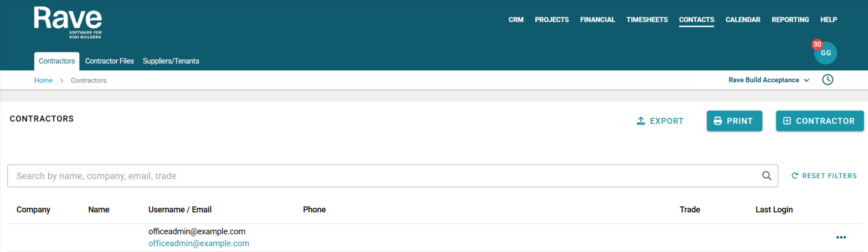The height and width of the screenshot is (252, 868).
Task: Focus the contractor search field
Action: (383, 176)
